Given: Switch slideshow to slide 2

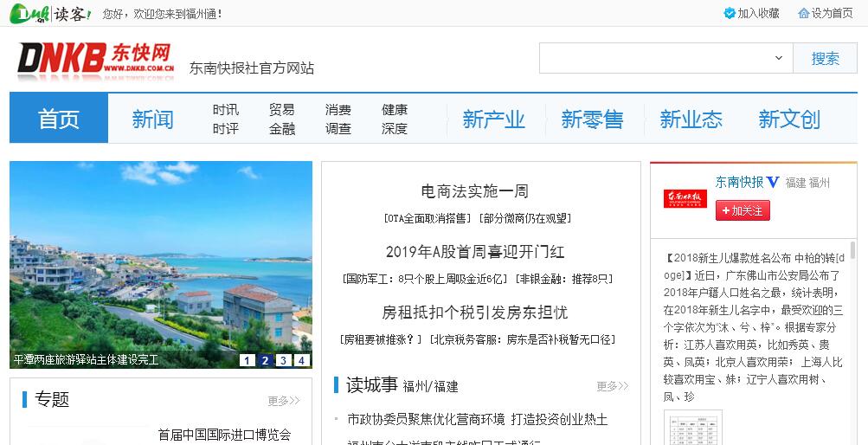Looking at the screenshot, I should tap(265, 360).
